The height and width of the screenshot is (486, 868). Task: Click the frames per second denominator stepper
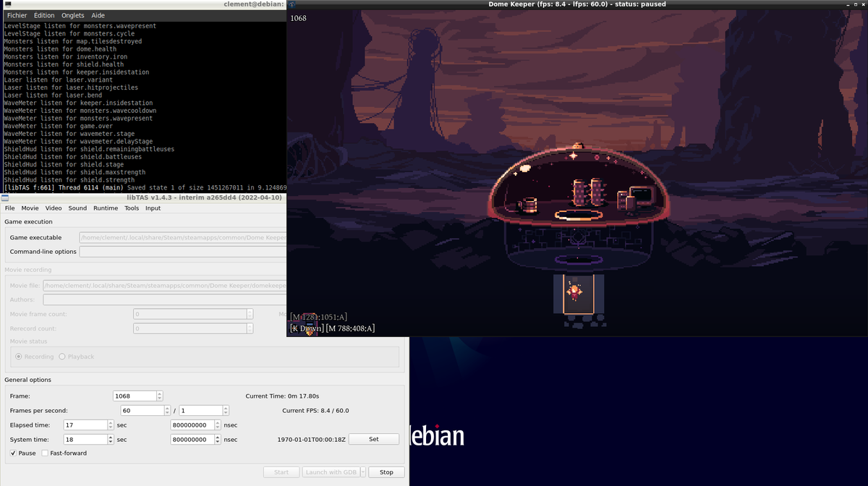(x=226, y=410)
